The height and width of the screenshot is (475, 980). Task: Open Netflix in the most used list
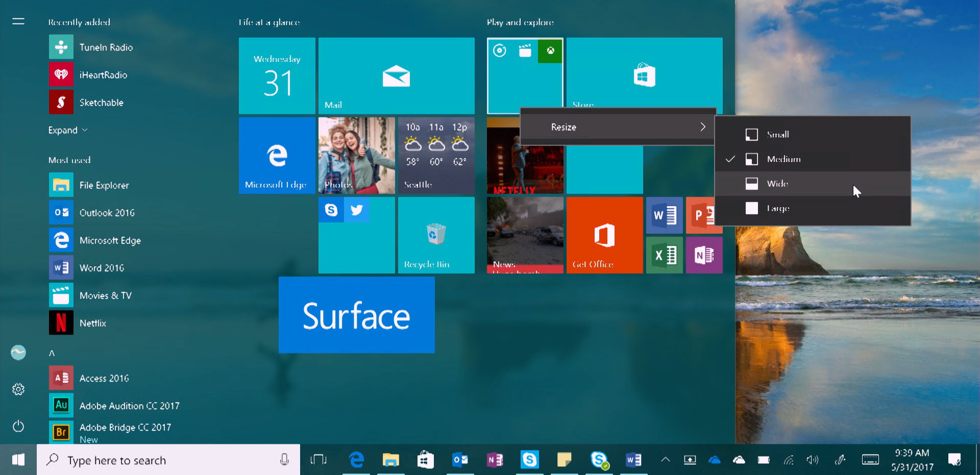92,323
